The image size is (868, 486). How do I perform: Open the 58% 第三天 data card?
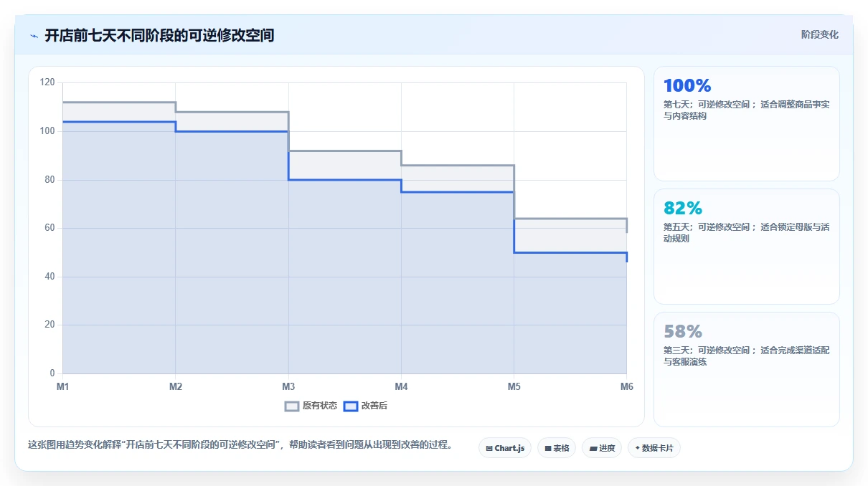pos(747,369)
